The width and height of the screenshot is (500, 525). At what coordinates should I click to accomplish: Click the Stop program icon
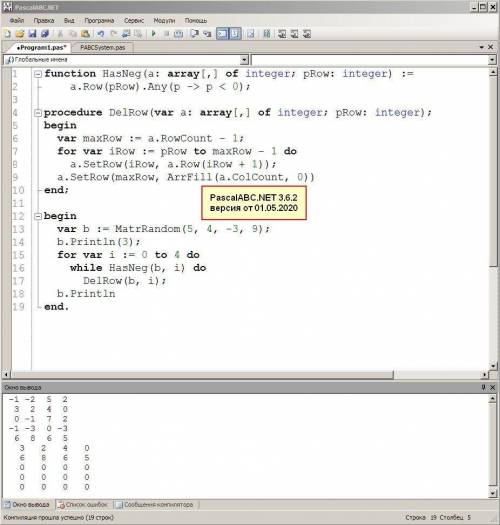pyautogui.click(x=166, y=33)
